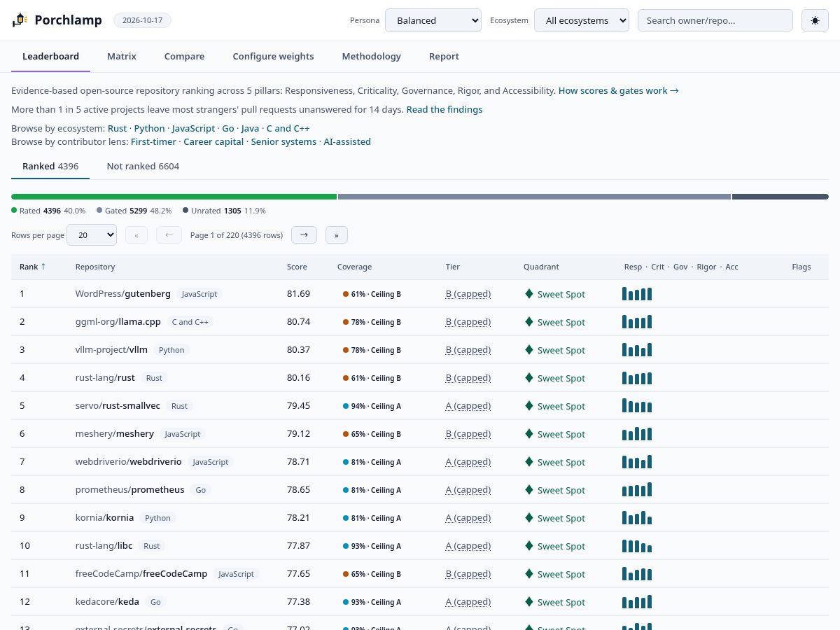Sort by Rank column header
The height and width of the screenshot is (630, 840).
(33, 267)
